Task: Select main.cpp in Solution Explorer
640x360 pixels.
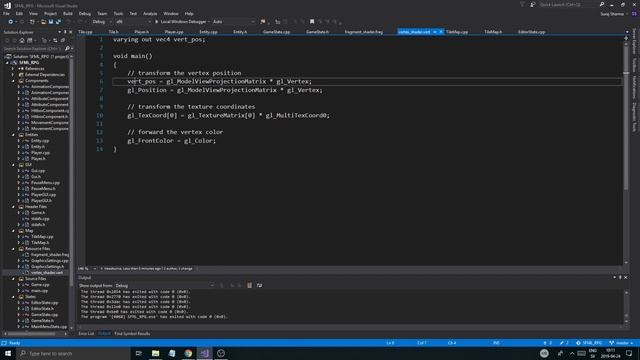Action: click(x=40, y=291)
